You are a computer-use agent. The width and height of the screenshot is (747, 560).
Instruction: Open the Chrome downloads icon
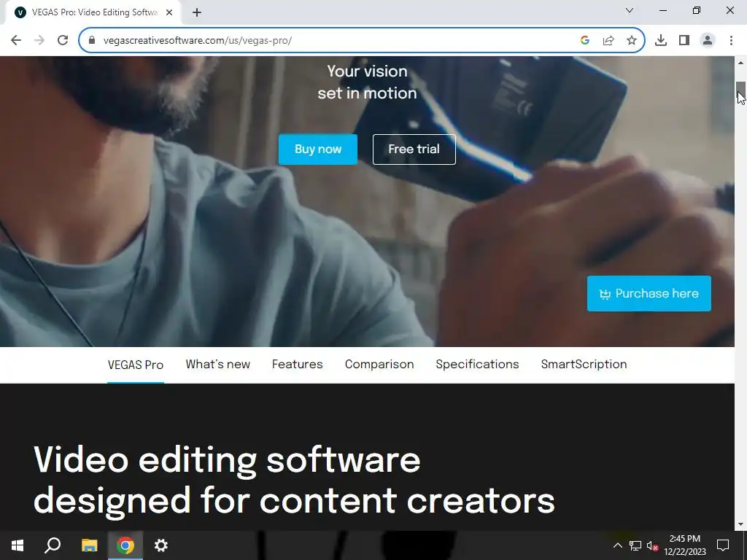(x=661, y=41)
